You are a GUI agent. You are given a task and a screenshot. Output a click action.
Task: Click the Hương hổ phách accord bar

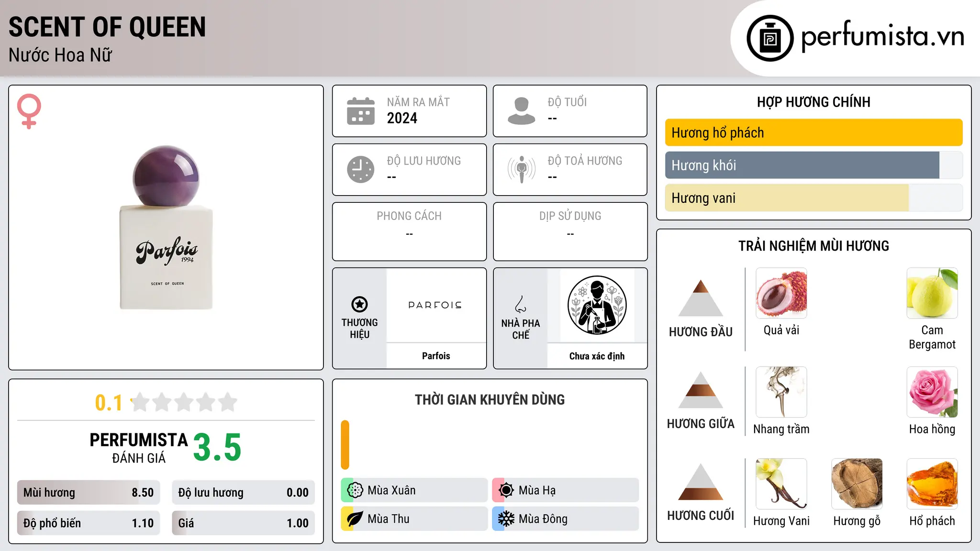point(814,132)
